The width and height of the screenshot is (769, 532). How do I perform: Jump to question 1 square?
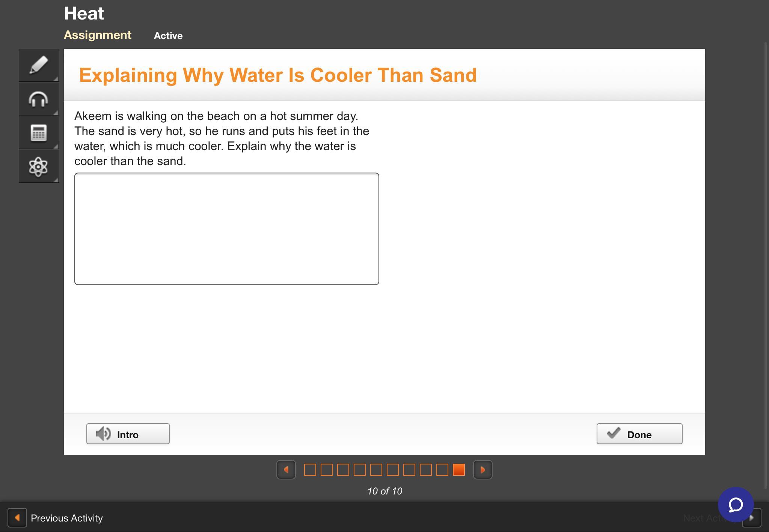[x=310, y=470]
